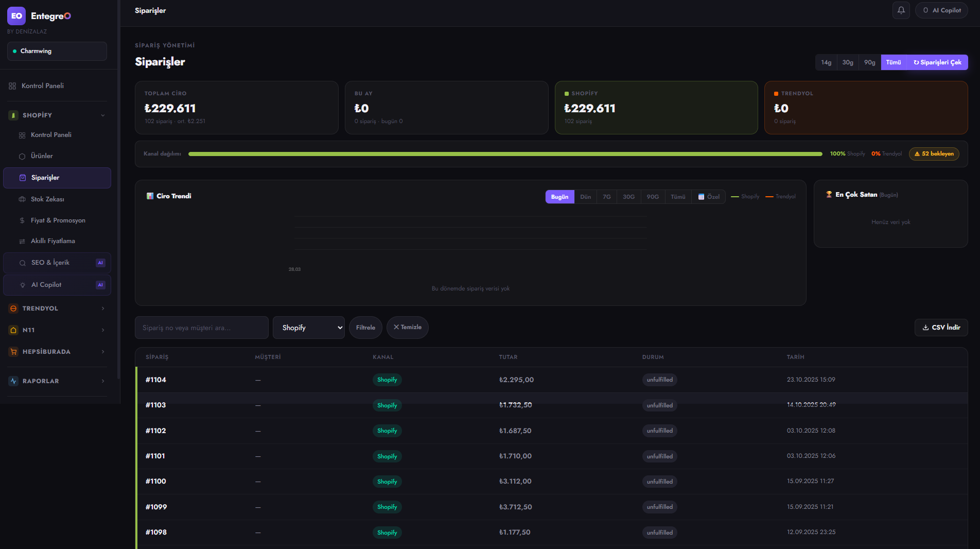This screenshot has width=980, height=549.
Task: Open the Shopify channel dropdown
Action: (x=308, y=328)
